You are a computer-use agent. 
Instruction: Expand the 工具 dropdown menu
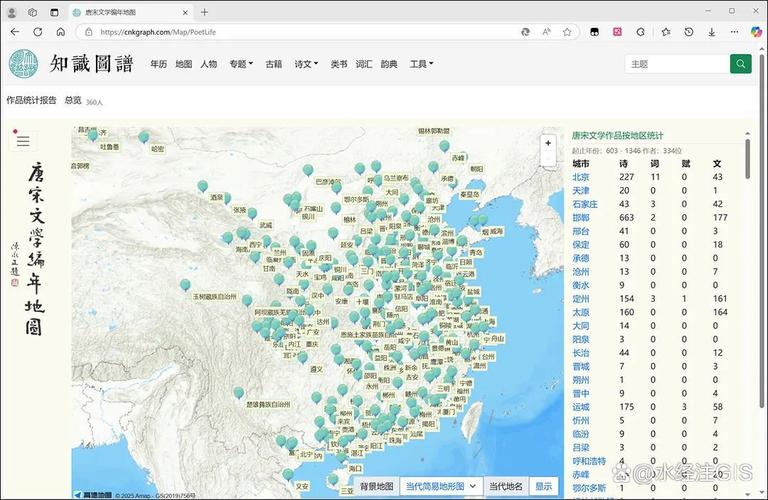421,64
